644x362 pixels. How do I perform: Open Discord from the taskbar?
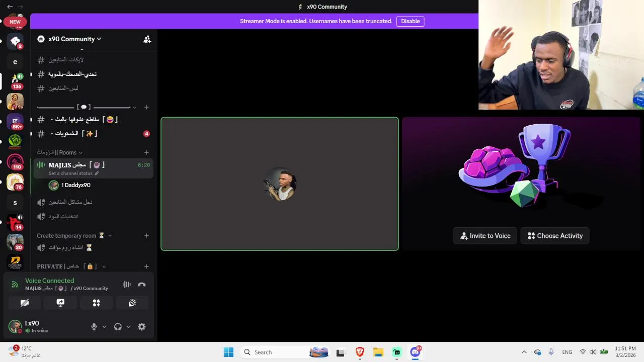coord(416,352)
